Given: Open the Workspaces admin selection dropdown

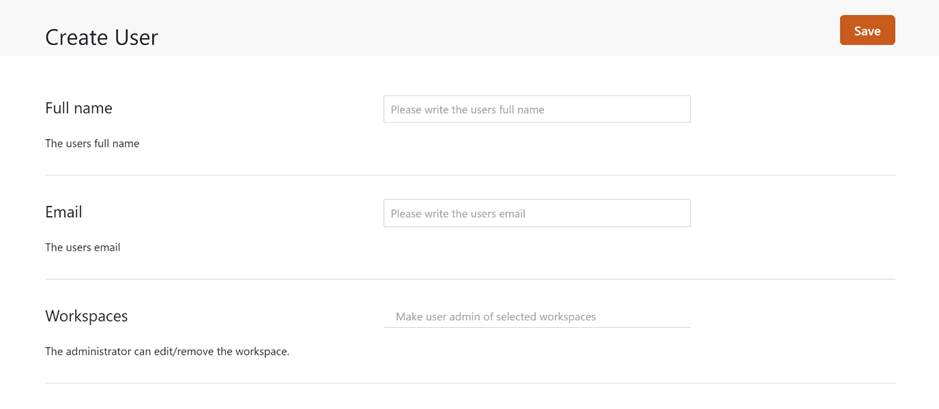Looking at the screenshot, I should coord(537,316).
